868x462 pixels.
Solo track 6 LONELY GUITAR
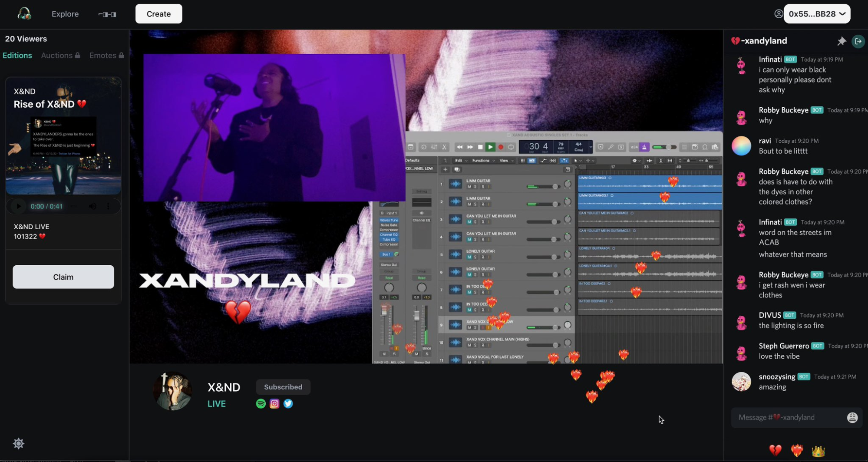point(475,274)
